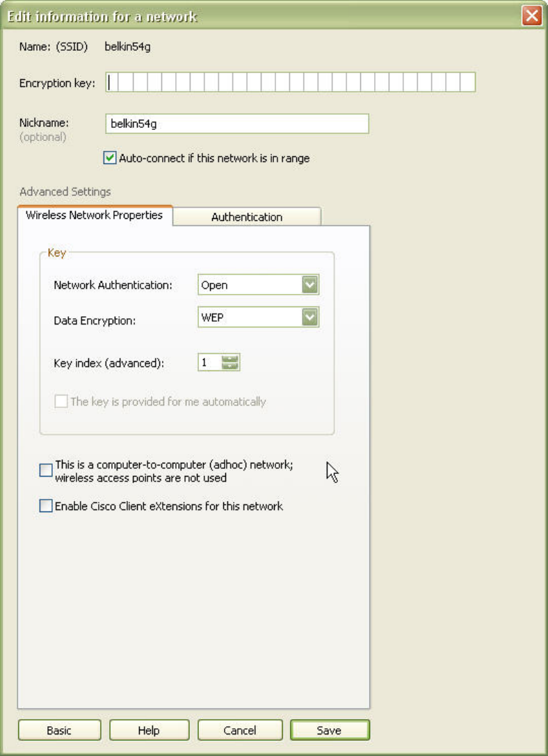
Task: Switch to the Authentication tab
Action: click(x=246, y=217)
